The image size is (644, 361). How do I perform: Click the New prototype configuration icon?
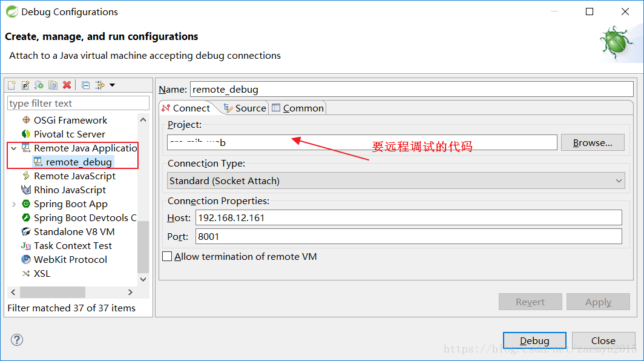[25, 85]
